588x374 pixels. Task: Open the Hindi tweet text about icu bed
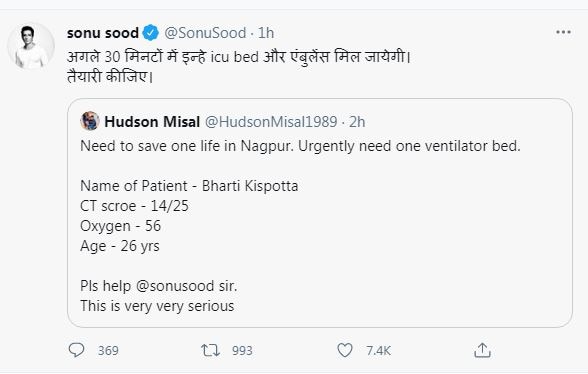pos(239,66)
